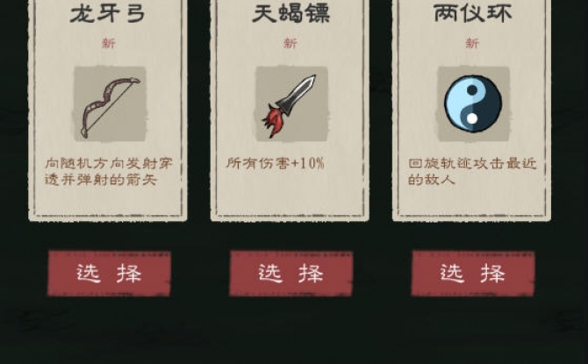The width and height of the screenshot is (588, 364).
Task: Click the blank parchment below 所有伤害+10%
Action: tap(290, 193)
